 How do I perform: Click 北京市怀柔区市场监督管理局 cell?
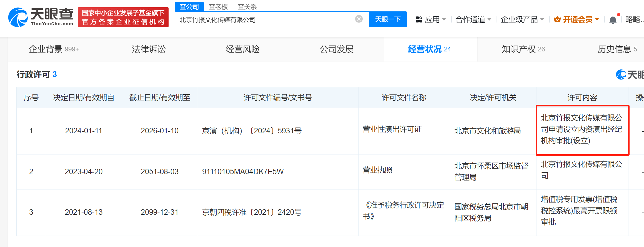pyautogui.click(x=491, y=171)
